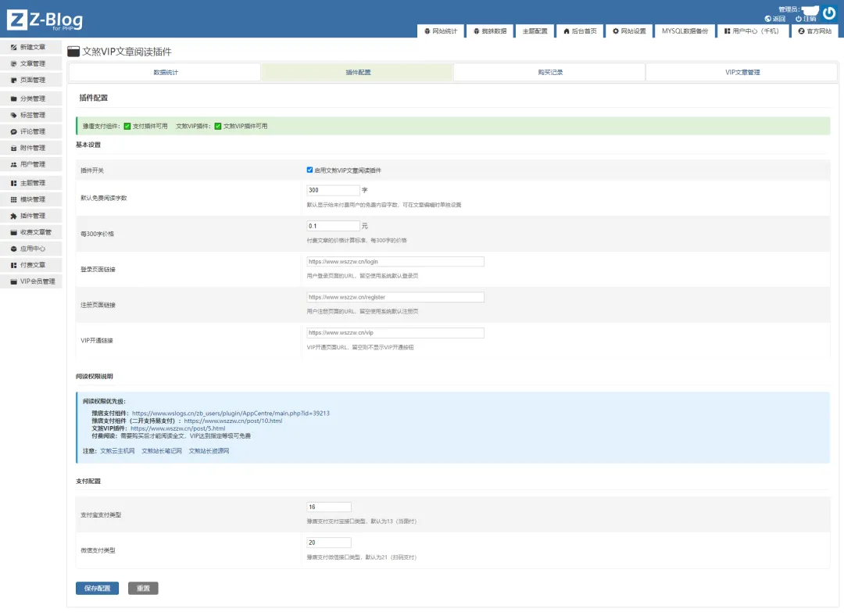Click the 支付插件可用 status text
The image size is (844, 616).
pos(149,127)
